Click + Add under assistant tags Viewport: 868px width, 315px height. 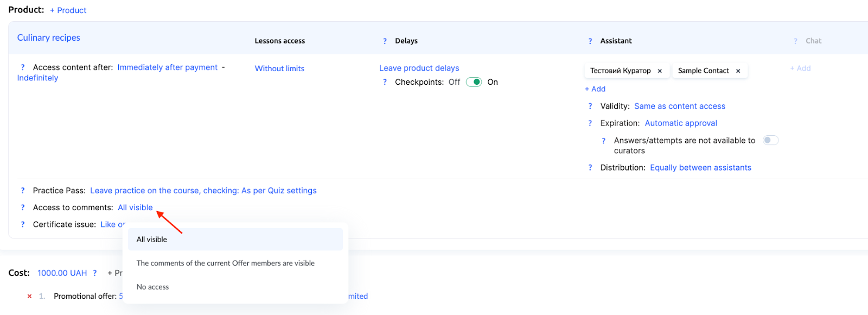[x=595, y=89]
